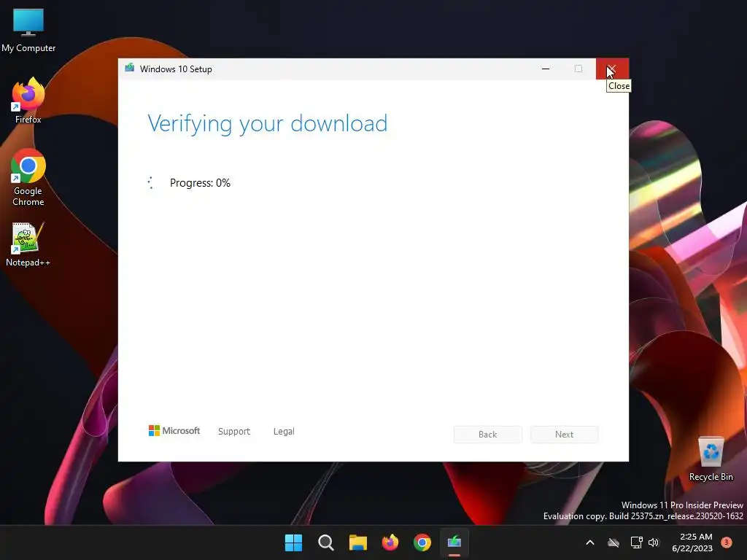747x560 pixels.
Task: Close the Windows 10 Setup window
Action: point(612,69)
